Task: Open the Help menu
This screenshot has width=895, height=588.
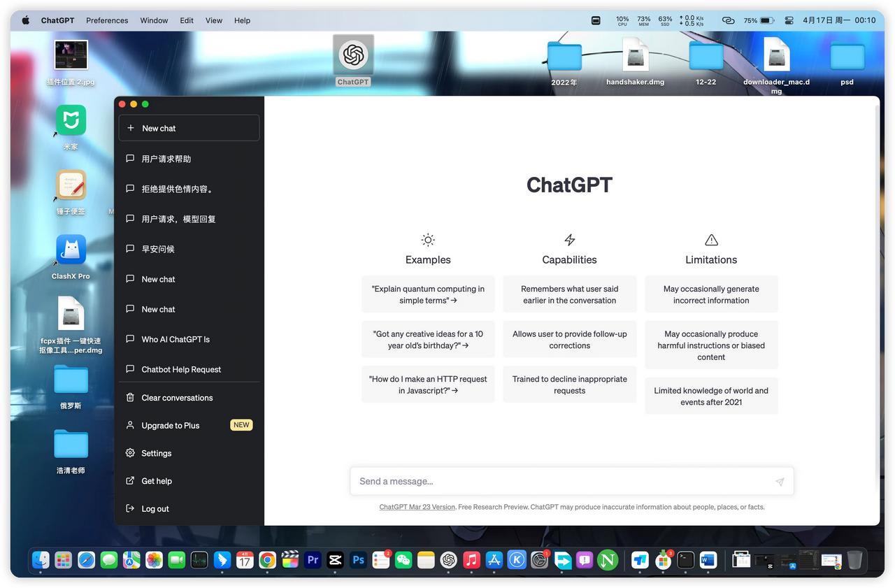Action: point(242,20)
